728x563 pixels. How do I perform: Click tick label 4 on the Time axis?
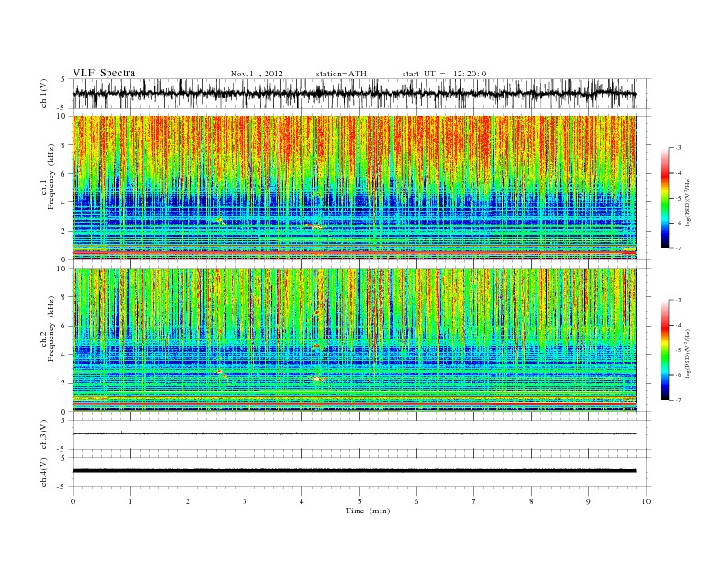pos(302,501)
